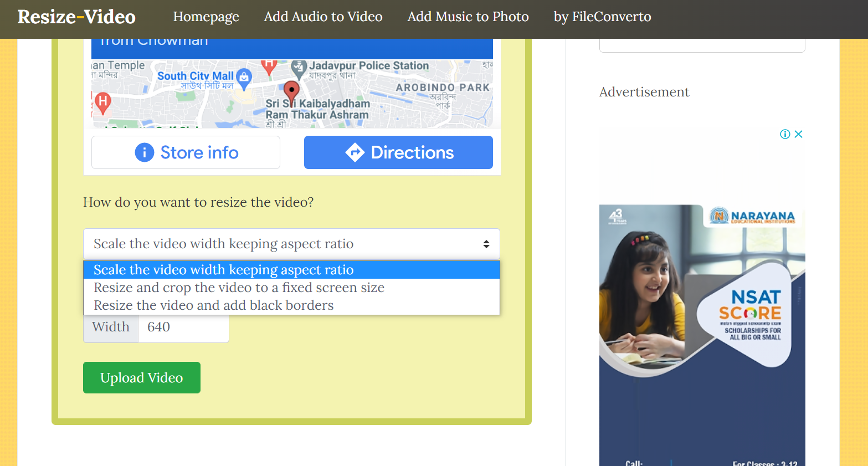Visit the by FileConverto link
The height and width of the screenshot is (466, 868).
click(x=602, y=17)
